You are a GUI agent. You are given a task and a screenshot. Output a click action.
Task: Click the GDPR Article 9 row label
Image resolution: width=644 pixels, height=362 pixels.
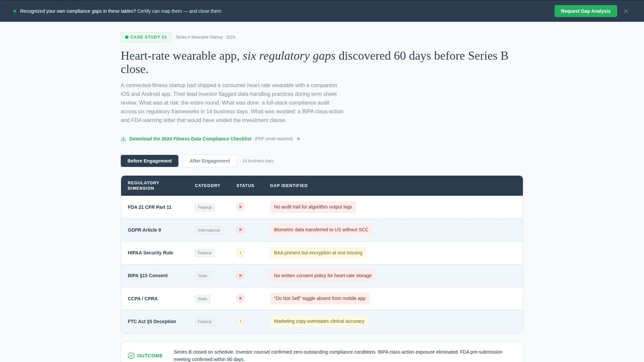point(144,230)
